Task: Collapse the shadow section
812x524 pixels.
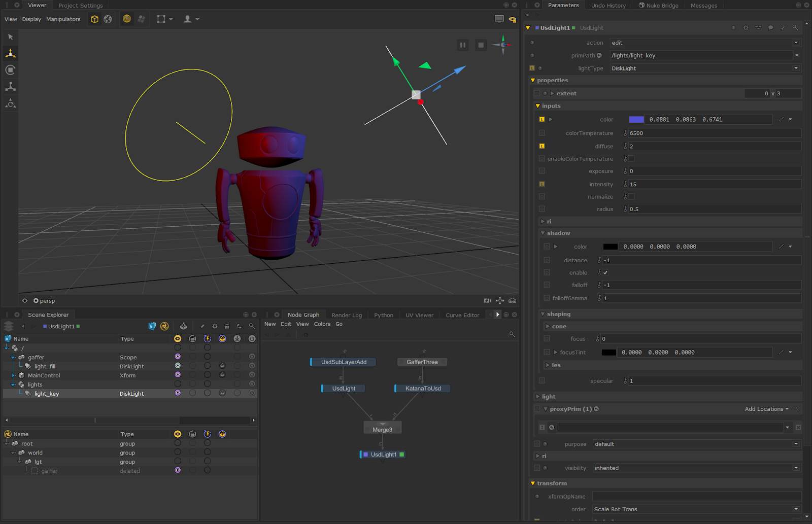Action: tap(543, 233)
